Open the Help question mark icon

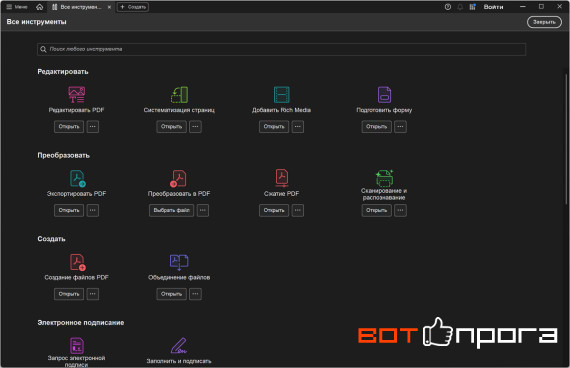448,7
